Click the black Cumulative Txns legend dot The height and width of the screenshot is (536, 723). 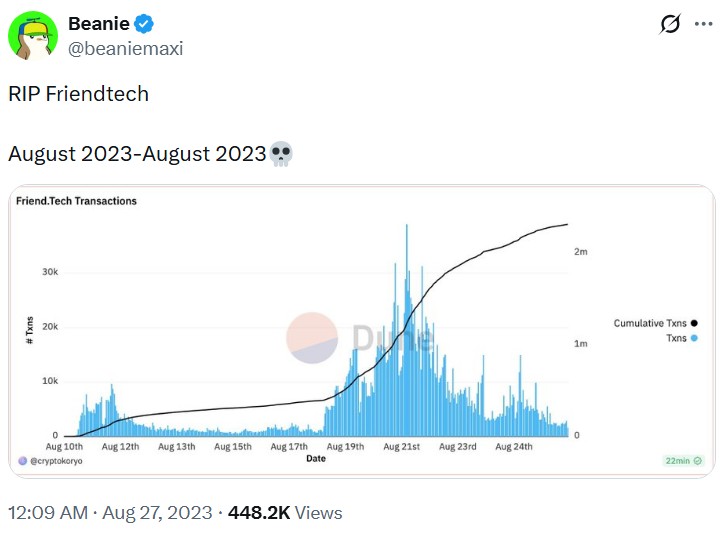coord(694,323)
